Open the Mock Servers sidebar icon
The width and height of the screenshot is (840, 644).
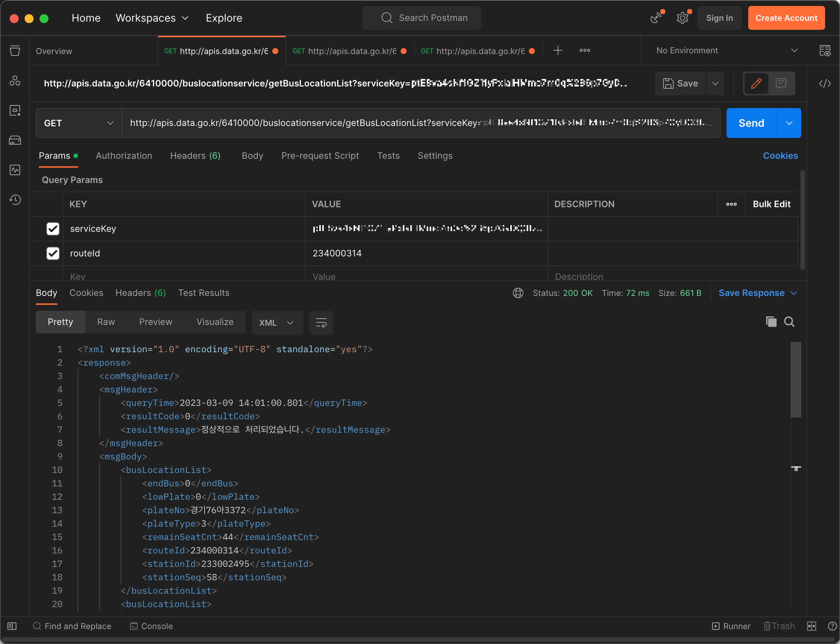(15, 140)
